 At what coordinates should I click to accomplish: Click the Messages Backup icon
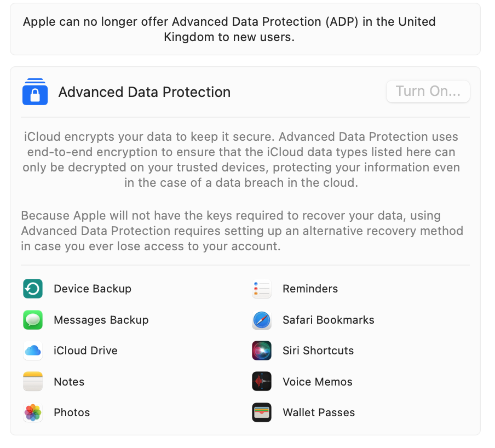pos(33,320)
